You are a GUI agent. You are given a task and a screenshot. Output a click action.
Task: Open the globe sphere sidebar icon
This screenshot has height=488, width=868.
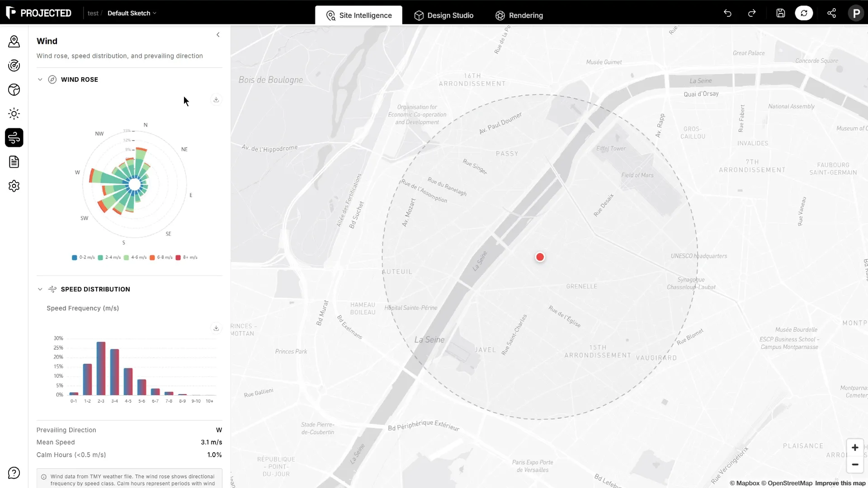14,89
